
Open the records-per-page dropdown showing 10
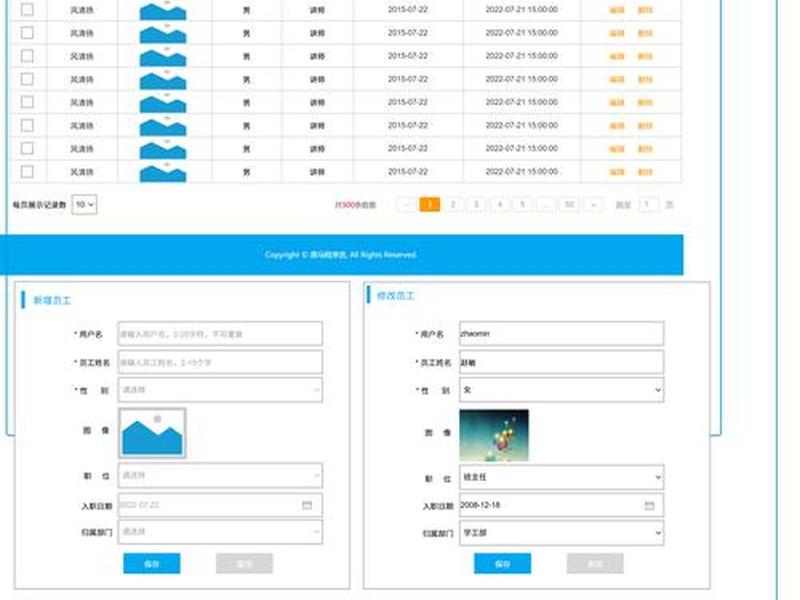[84, 205]
